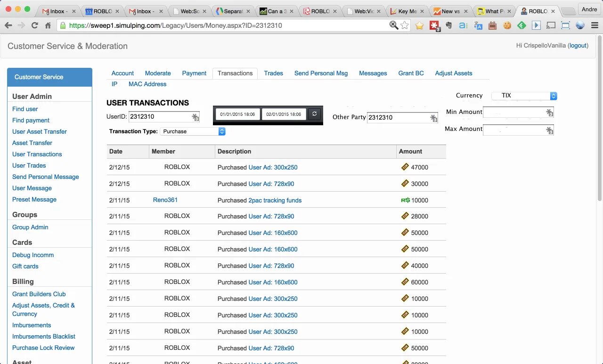603x364 pixels.
Task: Click the password manager icon in Min Amount field
Action: [549, 113]
